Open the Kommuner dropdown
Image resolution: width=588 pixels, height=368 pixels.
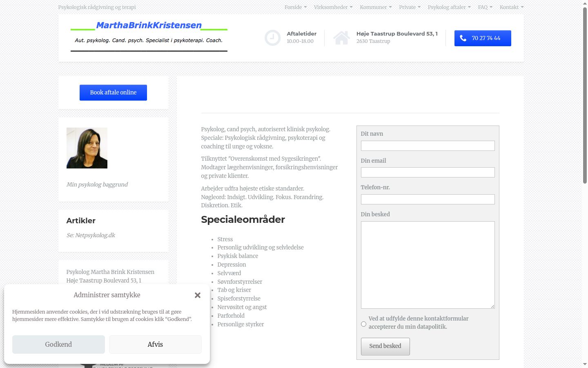(376, 7)
